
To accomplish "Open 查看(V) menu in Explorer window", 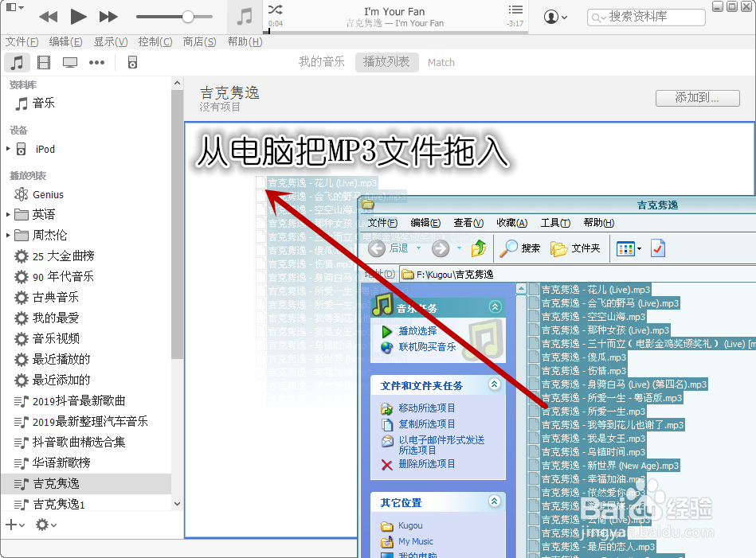I will [x=468, y=223].
